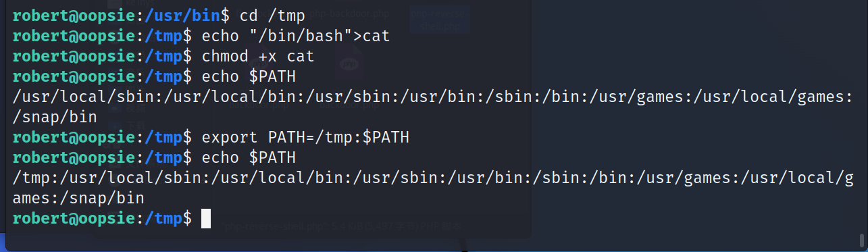The width and height of the screenshot is (868, 252).
Task: Click the highlighted blue file item behind terminal
Action: click(440, 19)
